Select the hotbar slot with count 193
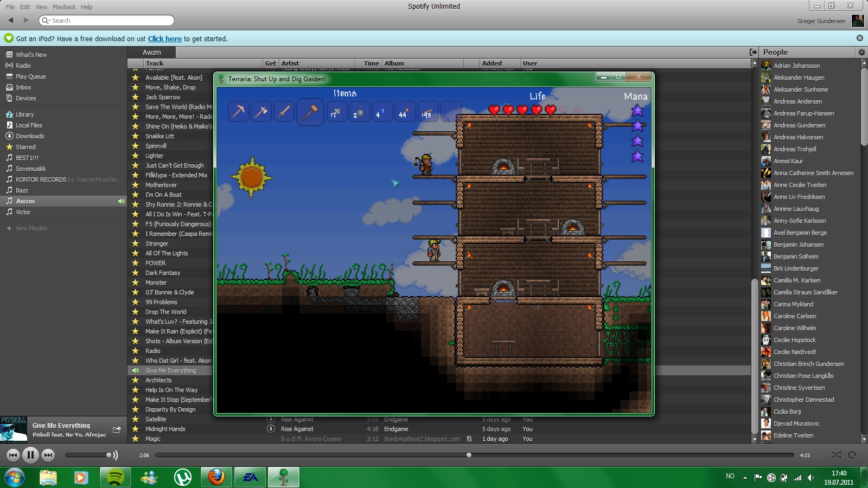This screenshot has width=868, height=488. click(428, 112)
